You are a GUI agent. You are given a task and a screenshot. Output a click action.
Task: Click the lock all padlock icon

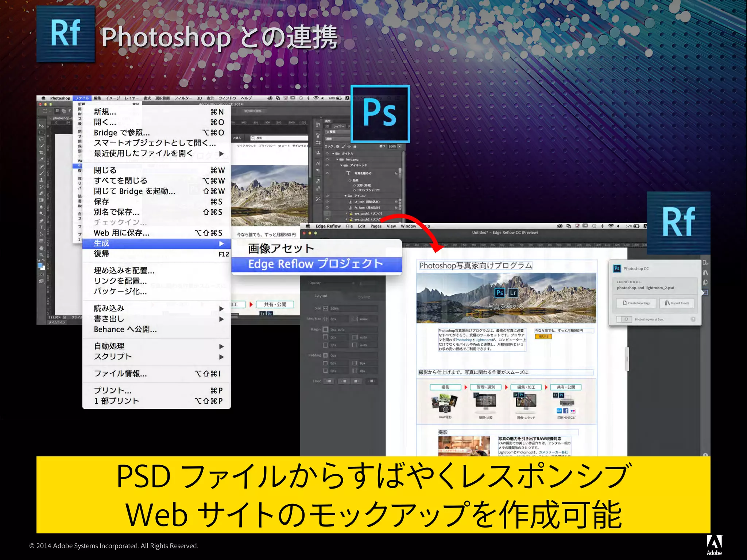pyautogui.click(x=355, y=146)
